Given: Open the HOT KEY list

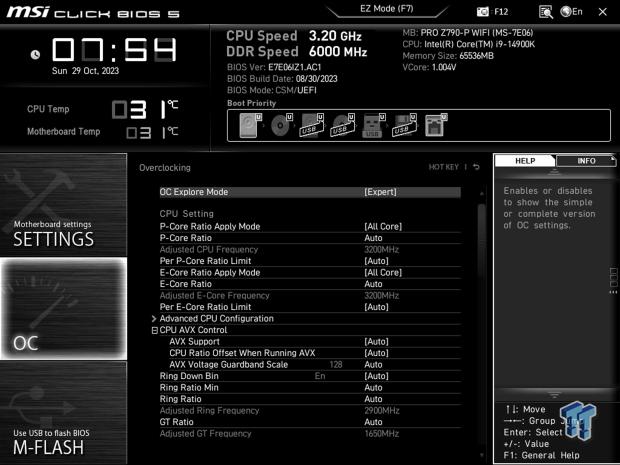Looking at the screenshot, I should click(x=444, y=167).
